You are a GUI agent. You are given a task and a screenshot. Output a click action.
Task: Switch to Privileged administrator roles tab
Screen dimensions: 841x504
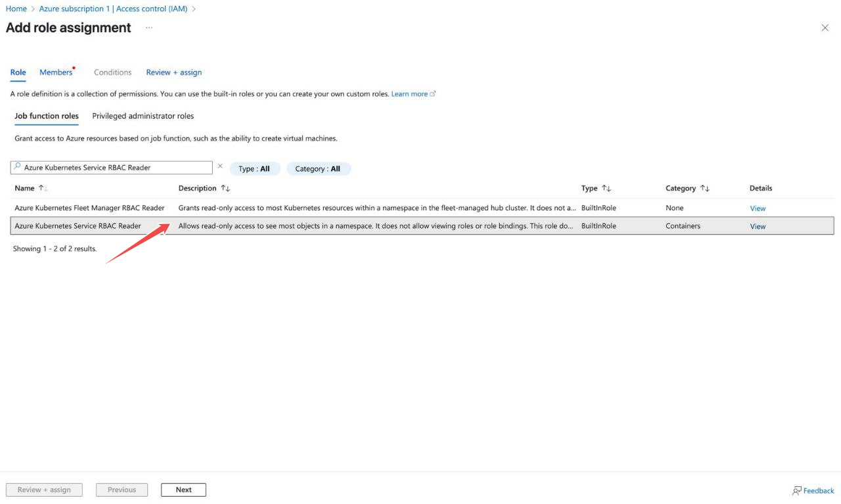point(143,116)
